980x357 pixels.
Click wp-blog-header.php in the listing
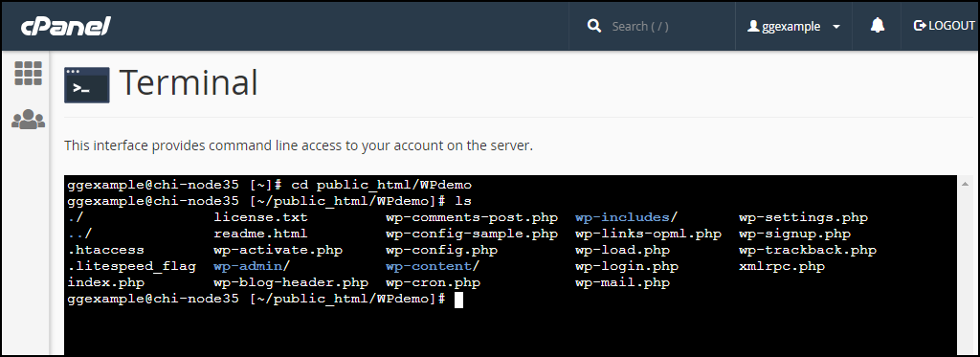291,282
